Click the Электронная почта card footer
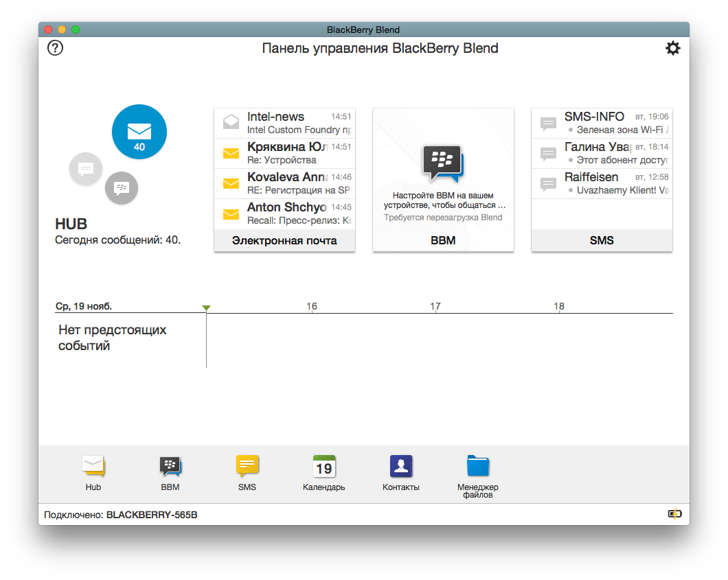This screenshot has width=728, height=580. pos(284,240)
